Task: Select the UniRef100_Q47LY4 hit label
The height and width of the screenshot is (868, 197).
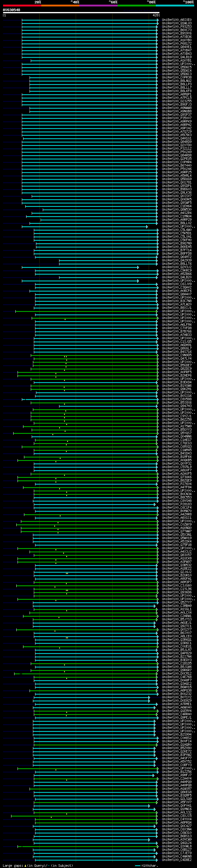Action: click(x=176, y=358)
